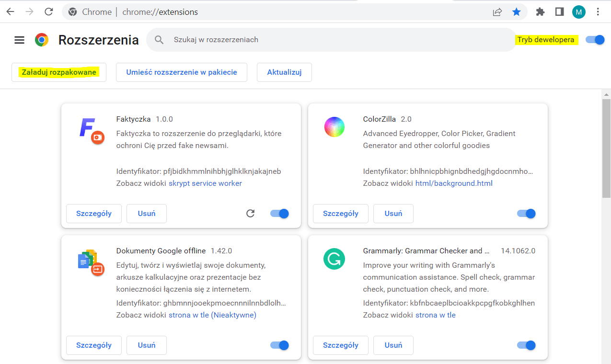This screenshot has width=611, height=364.
Task: Remove Grammarly with Usuń
Action: tap(393, 345)
